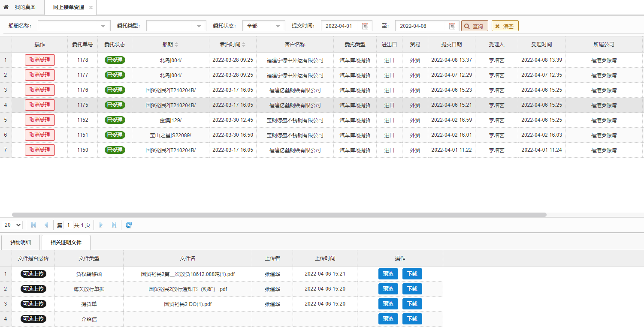Download the 提货单 file
The image size is (644, 330).
(x=412, y=304)
